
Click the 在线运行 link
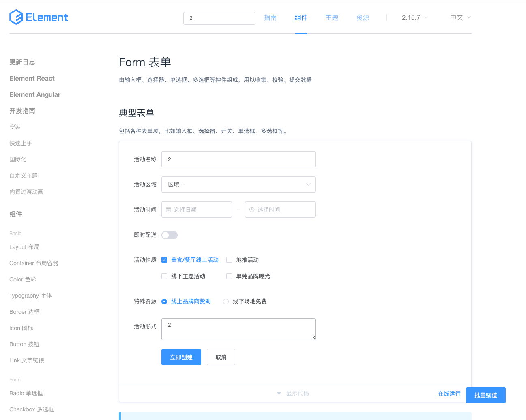click(449, 394)
